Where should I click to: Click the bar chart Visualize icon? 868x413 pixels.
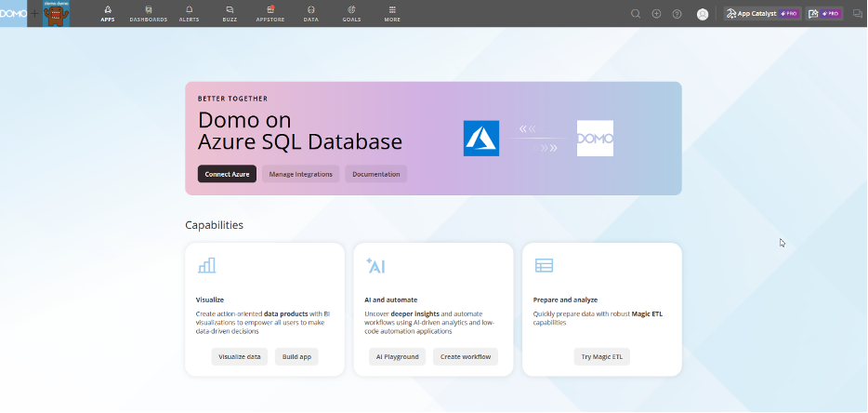(206, 265)
